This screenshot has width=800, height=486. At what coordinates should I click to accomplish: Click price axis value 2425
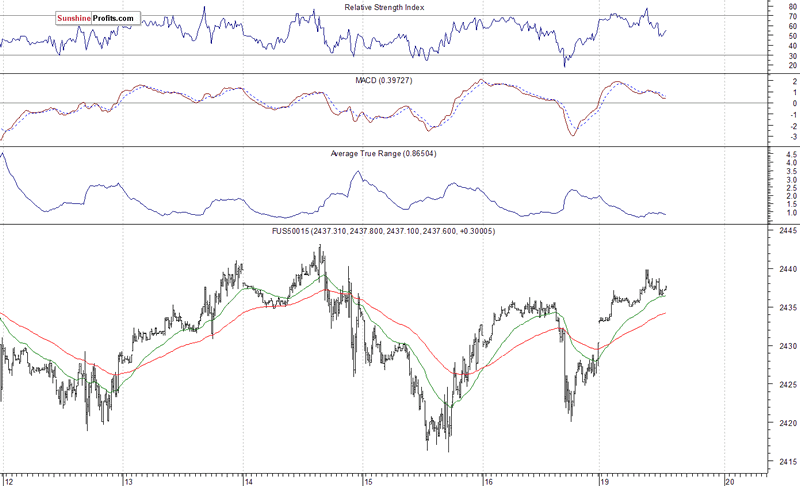point(787,385)
